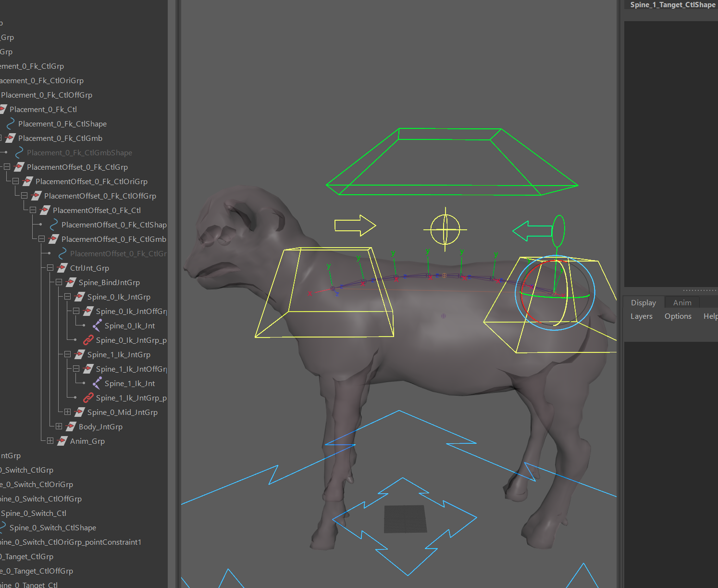The image size is (718, 588).
Task: Switch to the Anim tab
Action: tap(682, 303)
